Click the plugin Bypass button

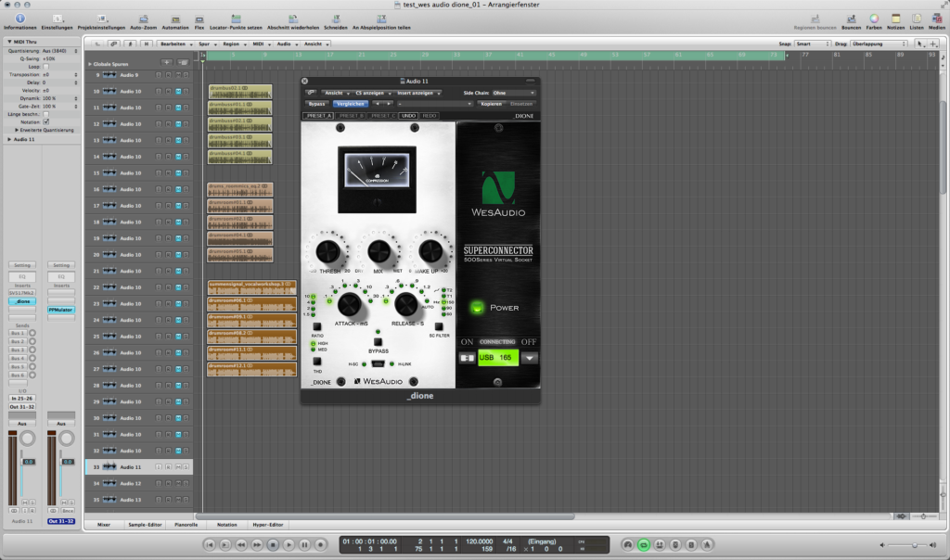pyautogui.click(x=316, y=104)
